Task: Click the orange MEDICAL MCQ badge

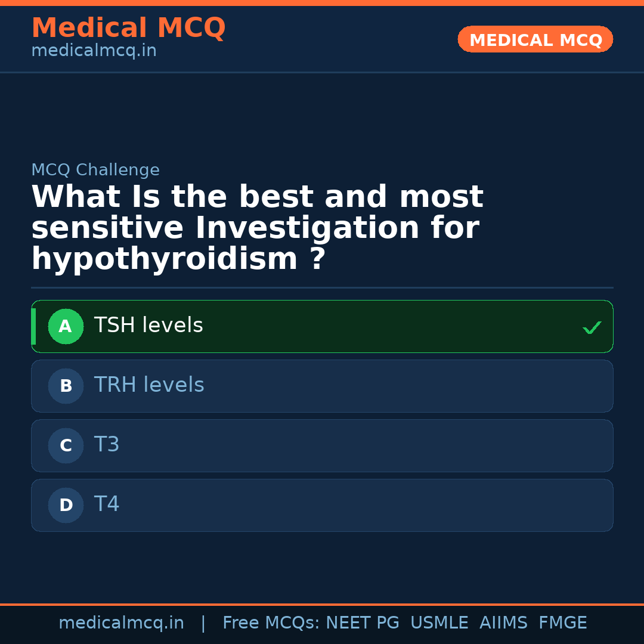Action: click(535, 40)
